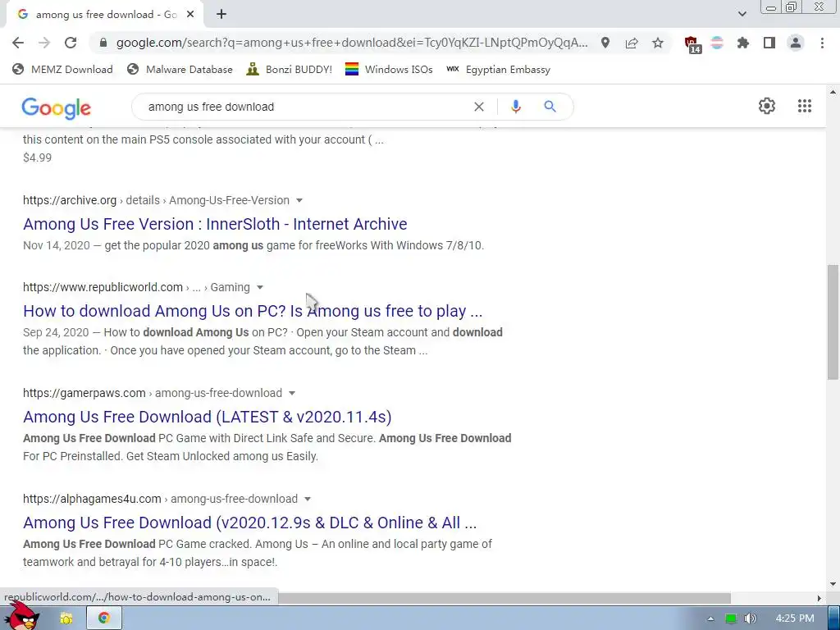This screenshot has height=630, width=840.
Task: Select the among us free download tab
Action: (105, 15)
